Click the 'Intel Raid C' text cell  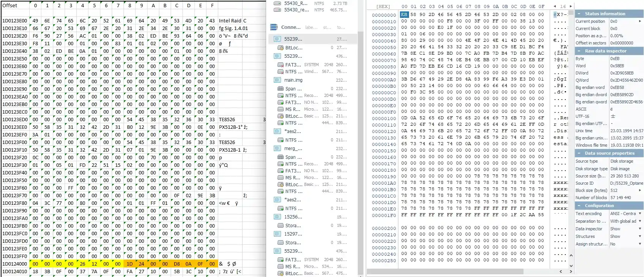[233, 21]
